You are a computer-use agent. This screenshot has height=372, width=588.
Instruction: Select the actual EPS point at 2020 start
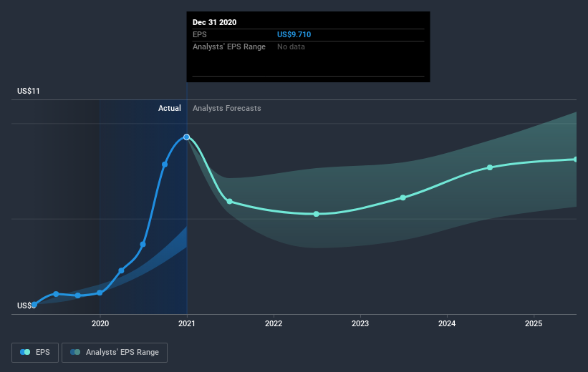coord(100,293)
